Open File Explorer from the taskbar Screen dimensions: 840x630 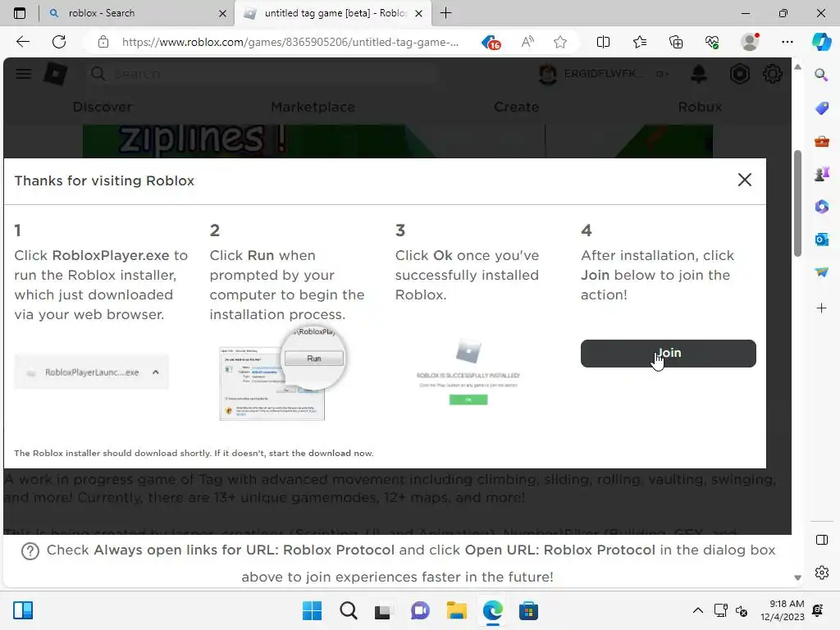456,610
